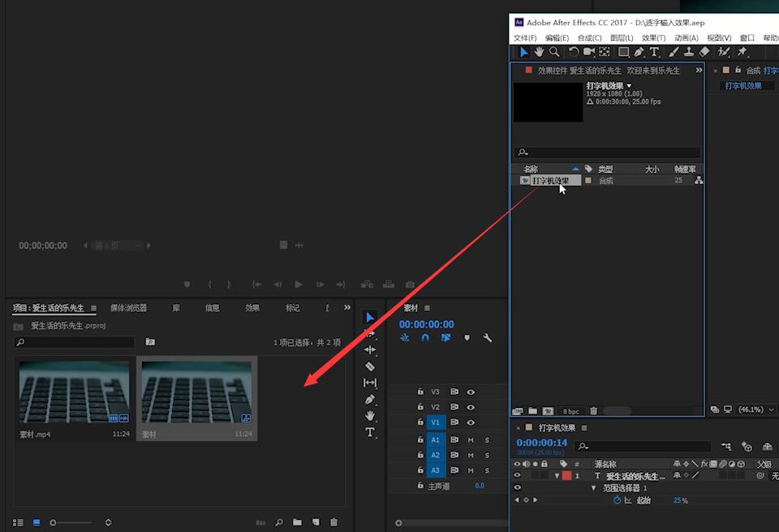Add marker with Premiere timeline marker icon
This screenshot has height=532, width=779.
click(x=467, y=338)
